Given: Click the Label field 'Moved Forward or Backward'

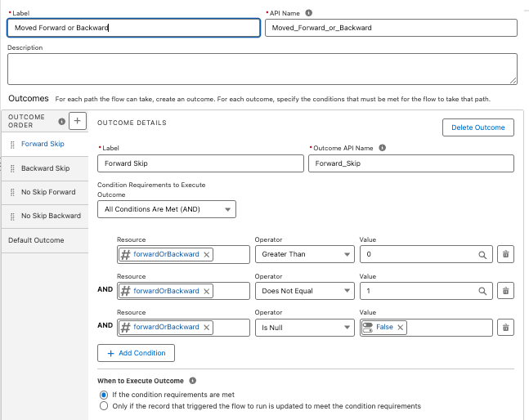Looking at the screenshot, I should click(x=133, y=28).
